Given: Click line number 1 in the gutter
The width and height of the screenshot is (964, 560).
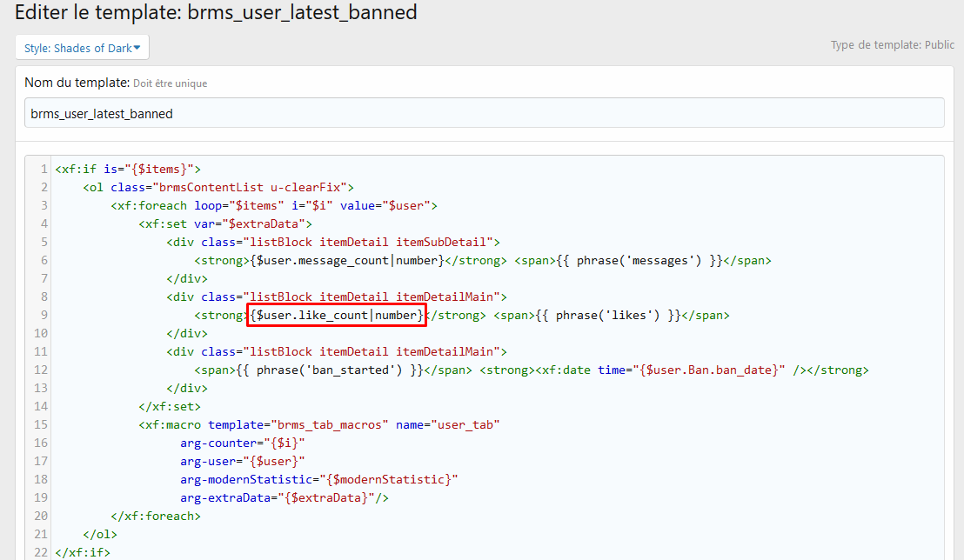Looking at the screenshot, I should (x=44, y=169).
